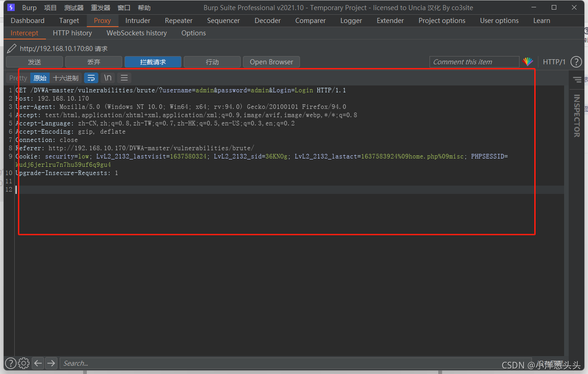Switch to the Comparer tab
The width and height of the screenshot is (588, 374).
tap(311, 20)
